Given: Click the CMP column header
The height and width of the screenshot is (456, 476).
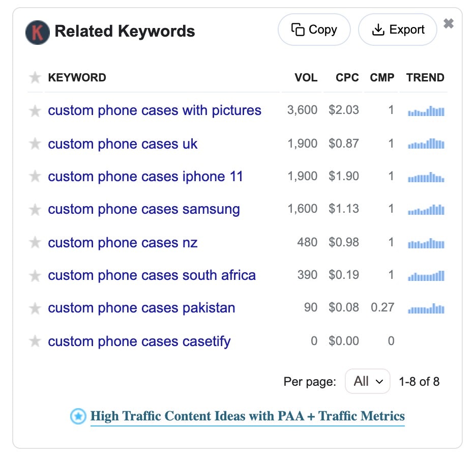Looking at the screenshot, I should tap(382, 78).
